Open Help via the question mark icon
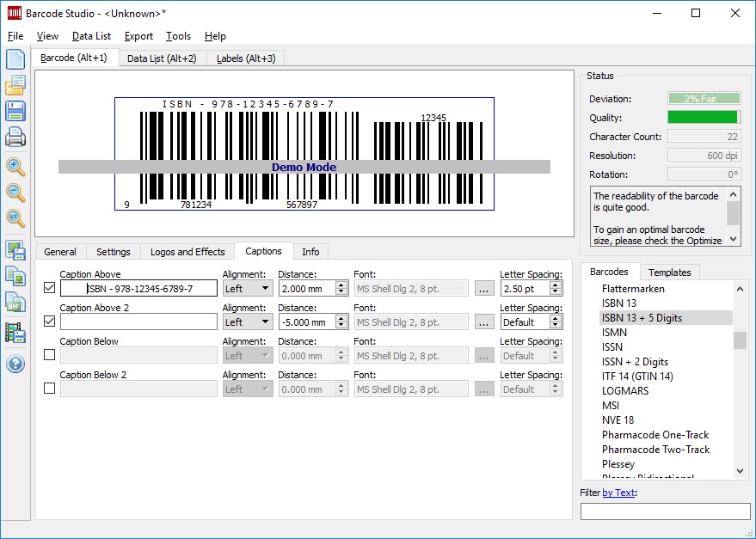 [x=15, y=364]
